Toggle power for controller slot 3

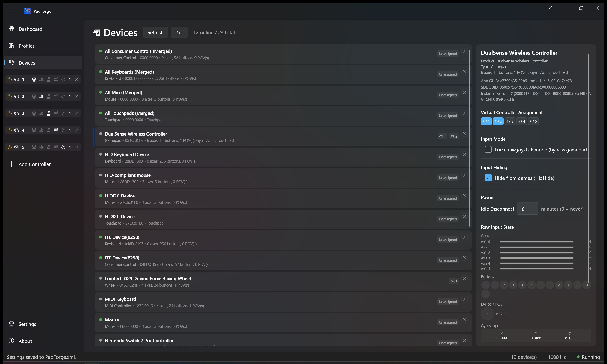click(10, 113)
